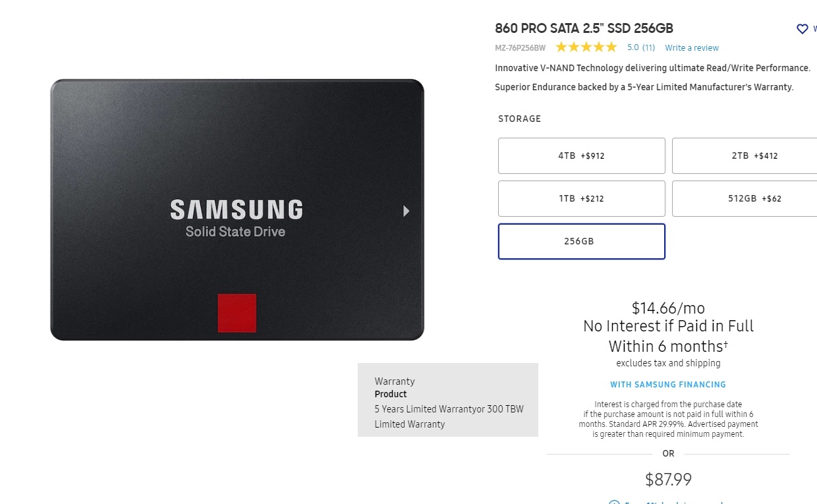Click the Warranty info tooltip box

(x=448, y=400)
